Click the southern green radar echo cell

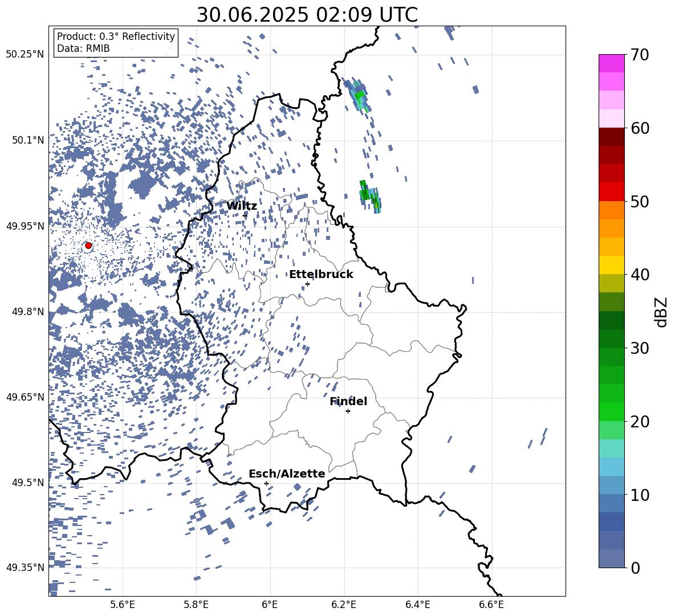[369, 195]
